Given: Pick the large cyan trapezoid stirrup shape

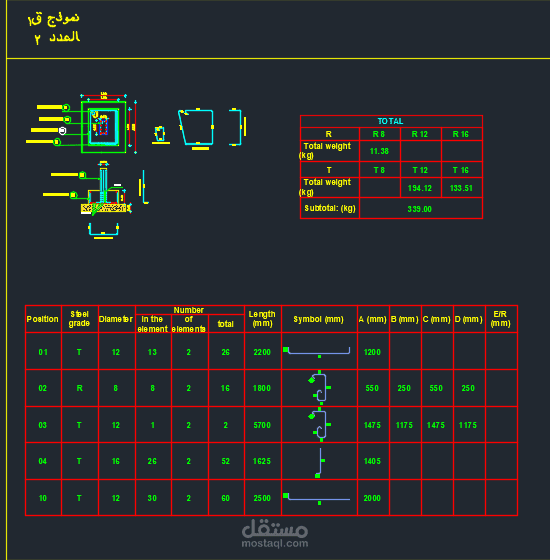Looking at the screenshot, I should click(196, 128).
